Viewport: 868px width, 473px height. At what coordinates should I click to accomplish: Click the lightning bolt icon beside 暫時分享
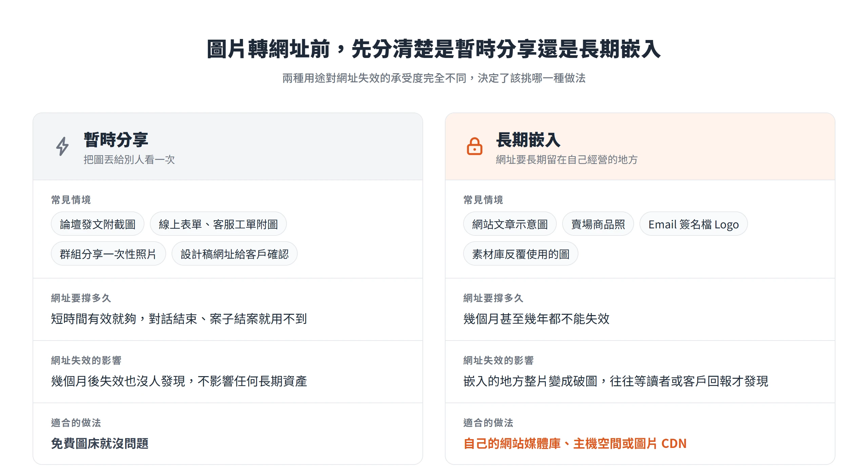(62, 146)
